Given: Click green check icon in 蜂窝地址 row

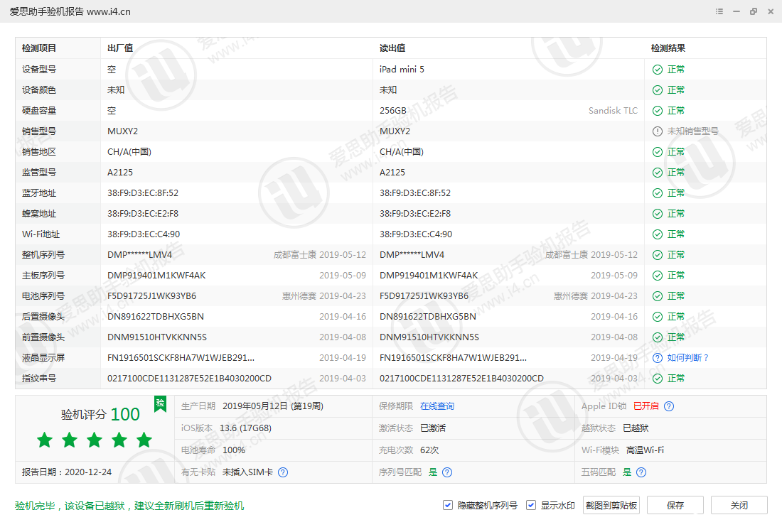Looking at the screenshot, I should pos(658,214).
